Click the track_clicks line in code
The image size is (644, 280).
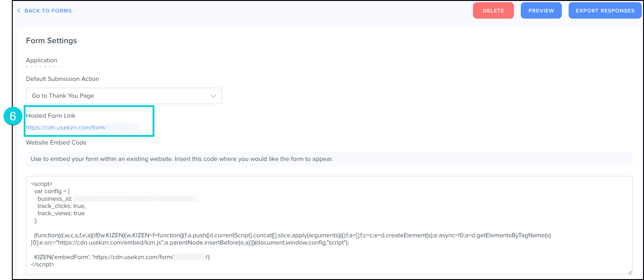tap(61, 206)
